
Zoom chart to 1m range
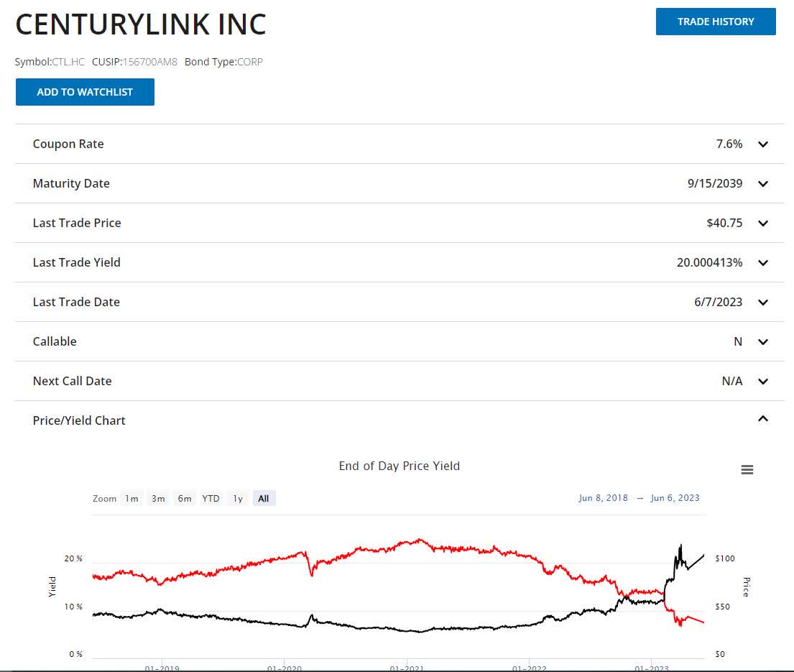131,498
